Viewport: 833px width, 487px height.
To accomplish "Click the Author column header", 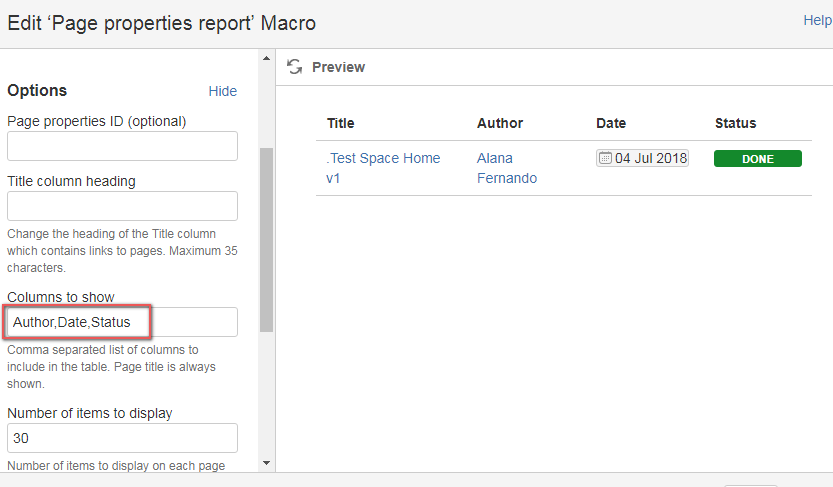I will coord(500,123).
